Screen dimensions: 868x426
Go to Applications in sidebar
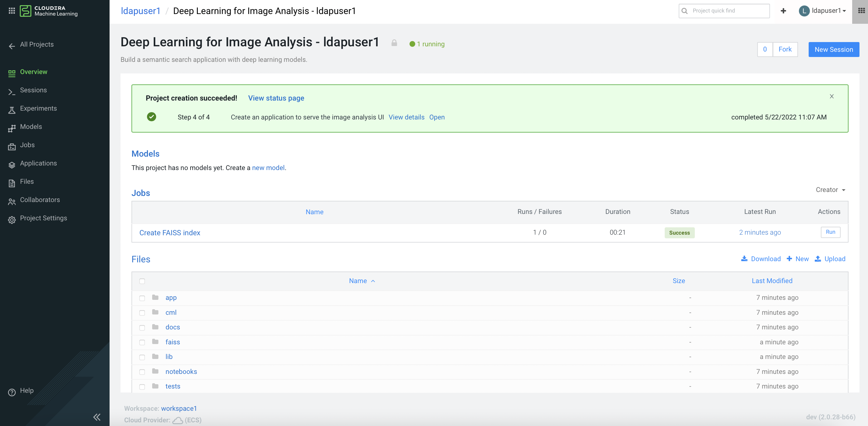pyautogui.click(x=38, y=163)
